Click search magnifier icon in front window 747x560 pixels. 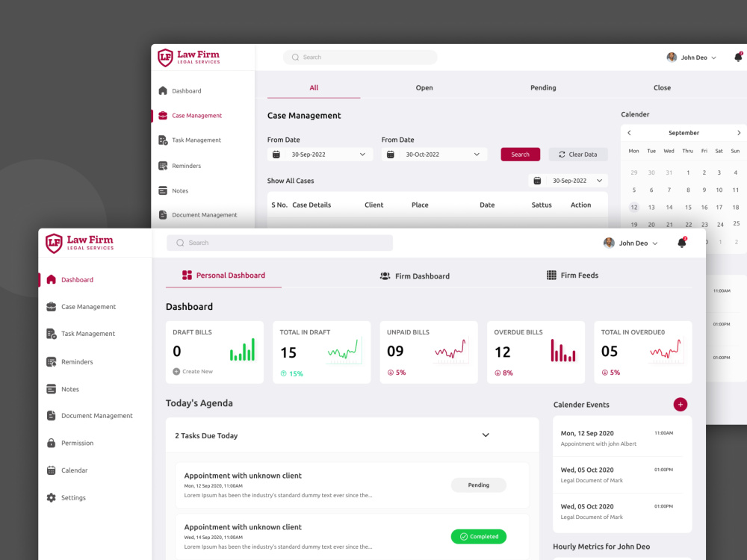tap(180, 243)
